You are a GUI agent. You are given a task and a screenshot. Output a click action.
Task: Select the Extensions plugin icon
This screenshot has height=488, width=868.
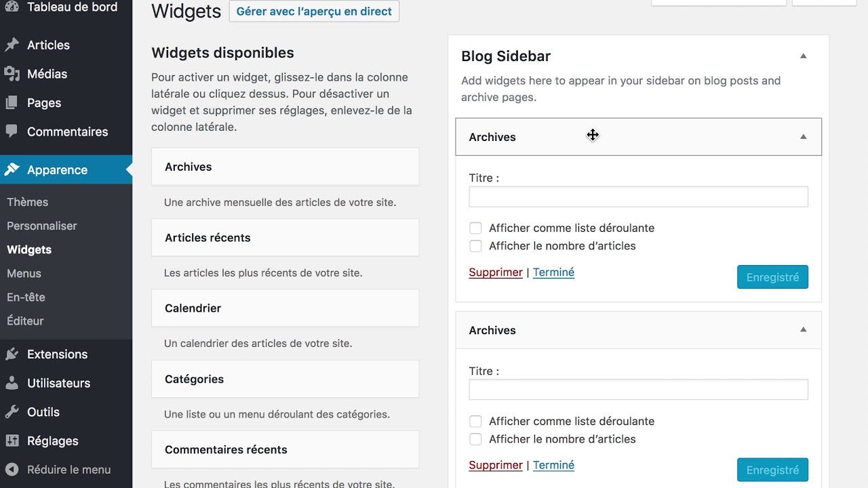12,354
